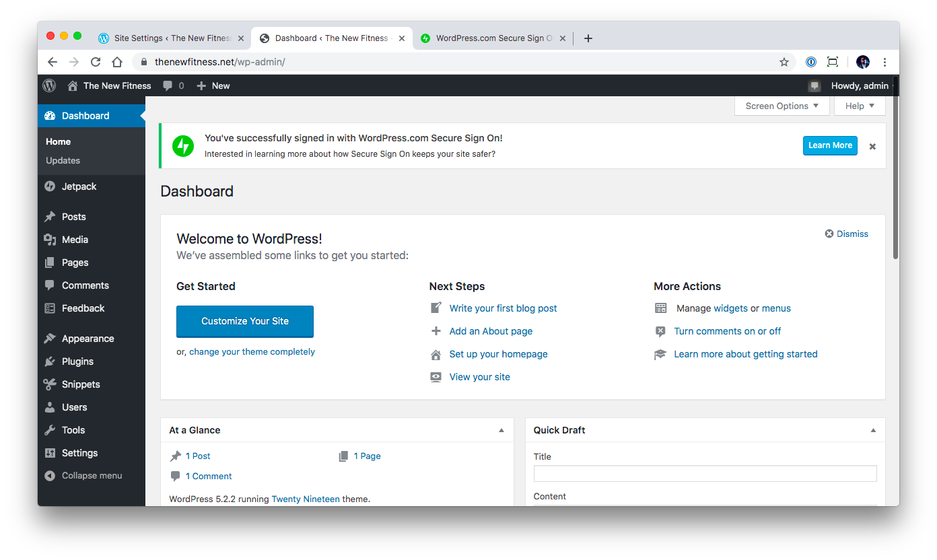Click Add an About page link

491,331
